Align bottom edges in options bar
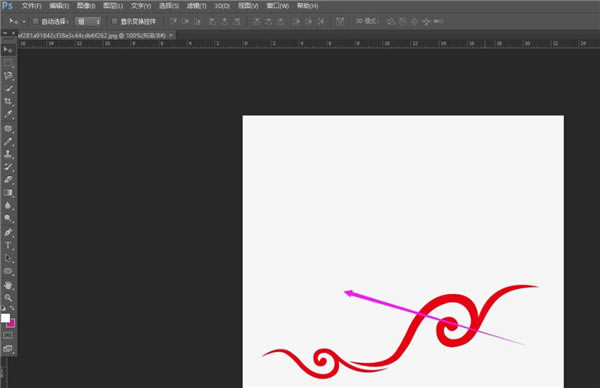600x388 pixels. tap(197, 21)
